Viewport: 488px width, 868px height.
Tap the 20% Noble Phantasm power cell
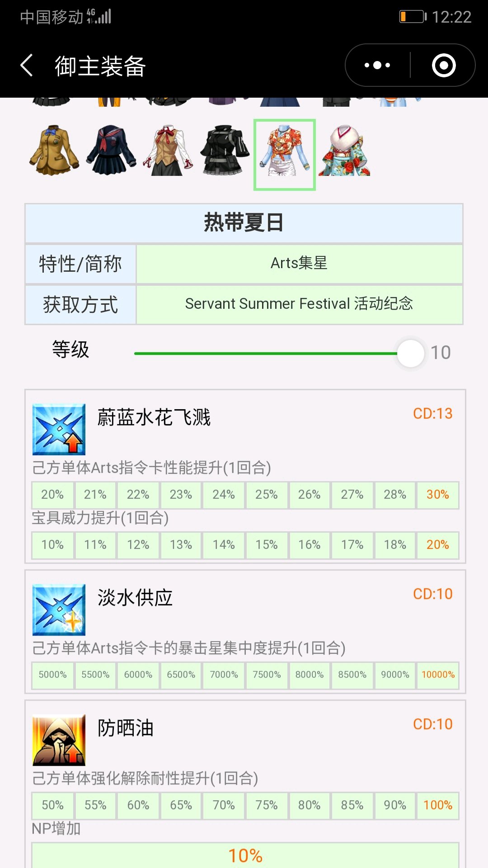click(x=437, y=545)
